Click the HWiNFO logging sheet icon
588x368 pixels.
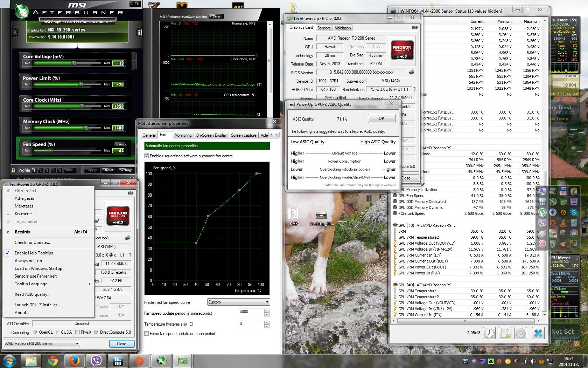[x=505, y=333]
